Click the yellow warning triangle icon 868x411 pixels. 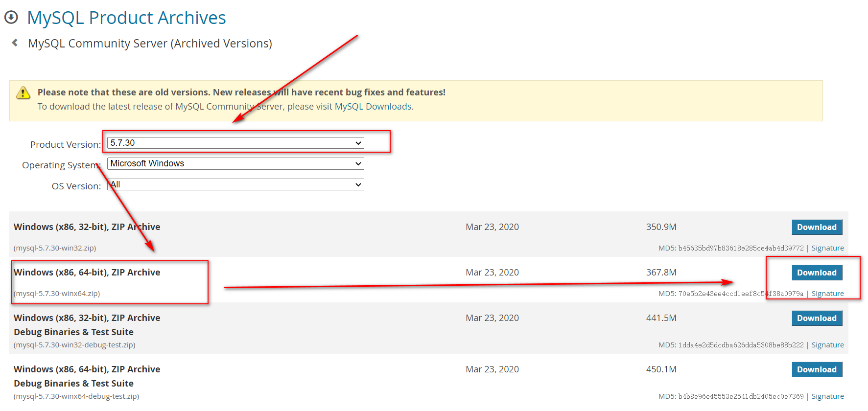point(23,92)
